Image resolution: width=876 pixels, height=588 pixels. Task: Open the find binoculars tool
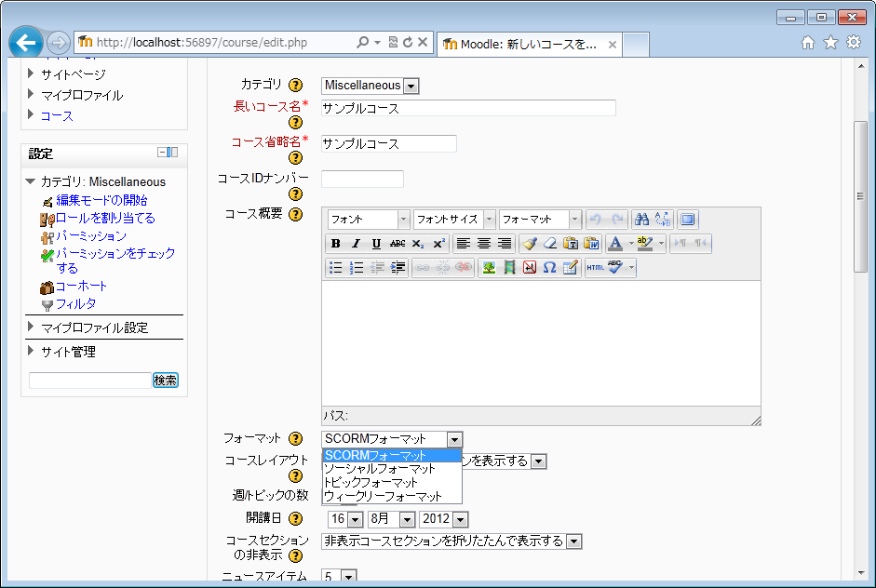coord(641,220)
